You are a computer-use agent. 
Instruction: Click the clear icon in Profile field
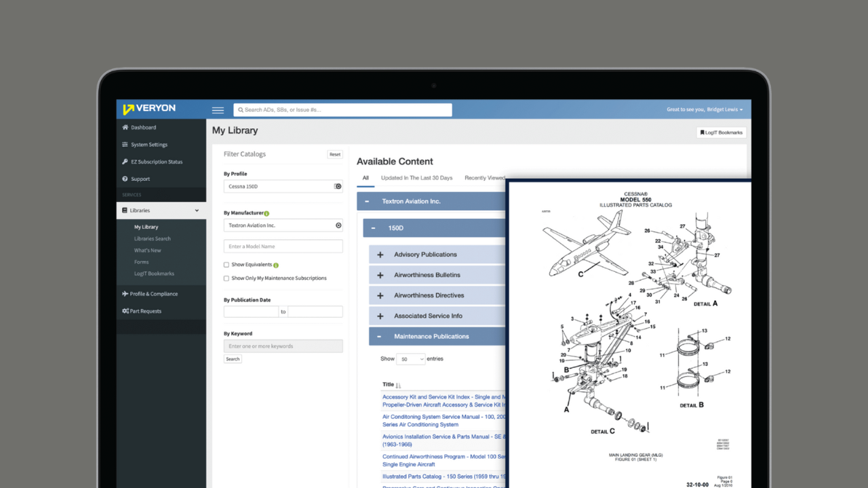pos(338,186)
